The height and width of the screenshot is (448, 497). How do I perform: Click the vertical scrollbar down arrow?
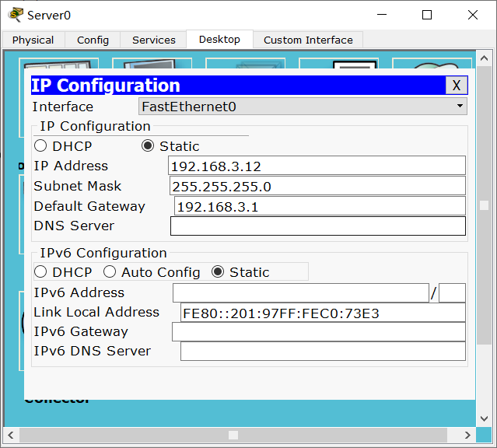click(x=484, y=418)
